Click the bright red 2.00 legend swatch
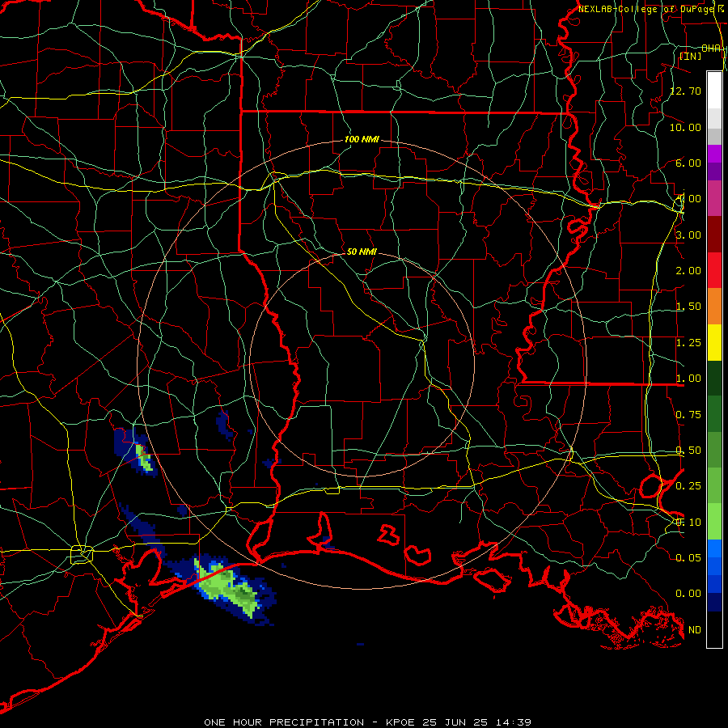Screen dimensions: 728x728 coord(714,270)
